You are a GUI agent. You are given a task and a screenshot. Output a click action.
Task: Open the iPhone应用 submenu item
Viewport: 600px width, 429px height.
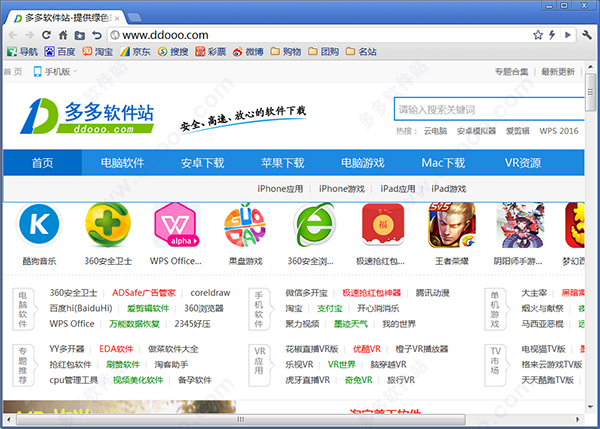280,189
